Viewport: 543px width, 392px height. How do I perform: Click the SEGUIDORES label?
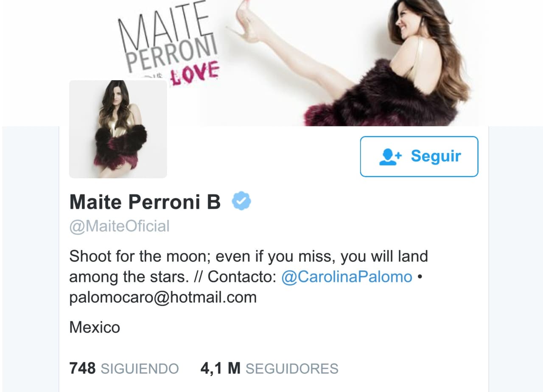click(x=292, y=369)
